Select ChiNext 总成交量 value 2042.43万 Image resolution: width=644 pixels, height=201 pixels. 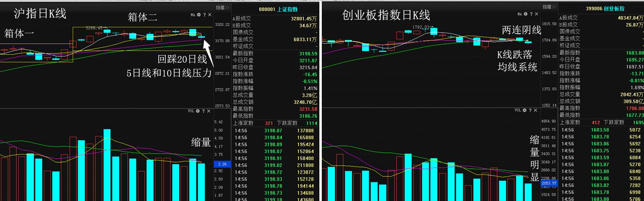(632, 95)
